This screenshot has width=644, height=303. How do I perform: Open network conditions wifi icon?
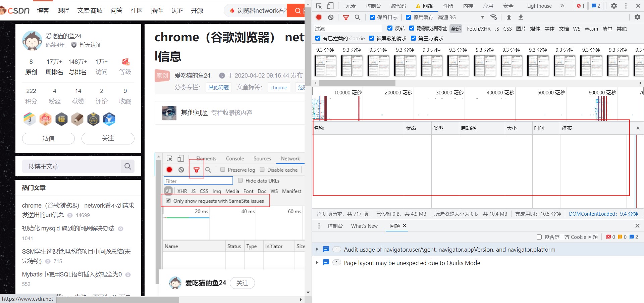[493, 17]
